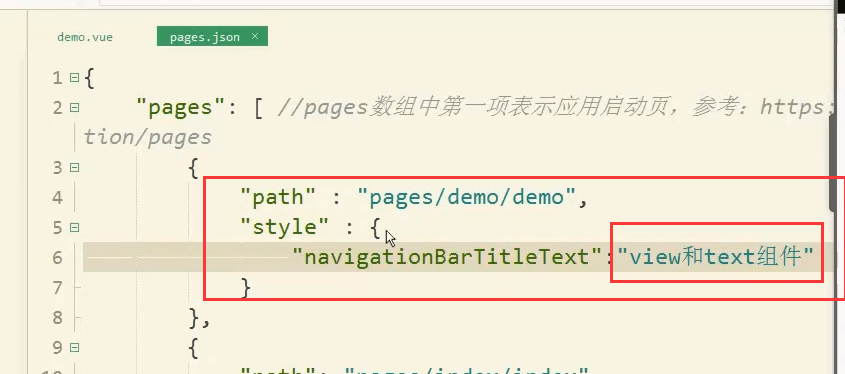Click the "style" key on line 5
Image resolution: width=845 pixels, height=374 pixels.
(285, 227)
